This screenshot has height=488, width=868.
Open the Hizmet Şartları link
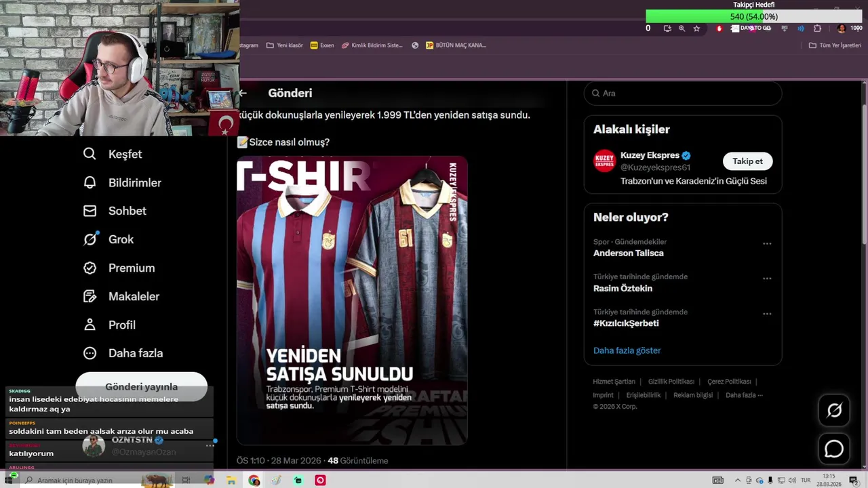(x=614, y=382)
